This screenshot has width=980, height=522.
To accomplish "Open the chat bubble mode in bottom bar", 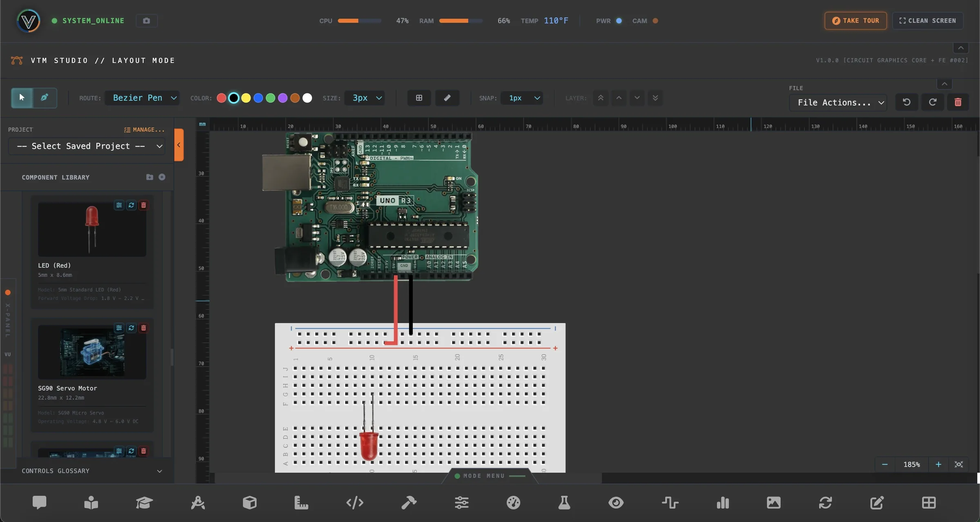I will pos(40,502).
